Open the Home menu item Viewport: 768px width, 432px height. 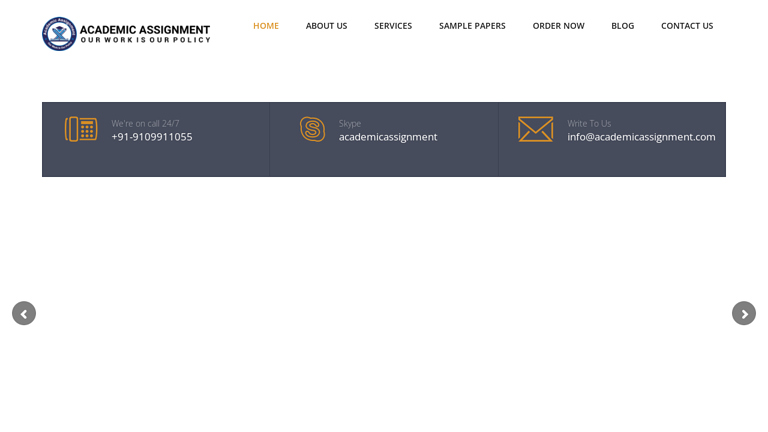pos(265,26)
